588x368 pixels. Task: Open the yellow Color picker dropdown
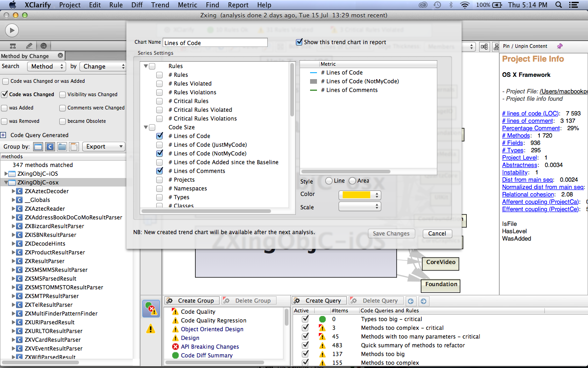tap(360, 195)
